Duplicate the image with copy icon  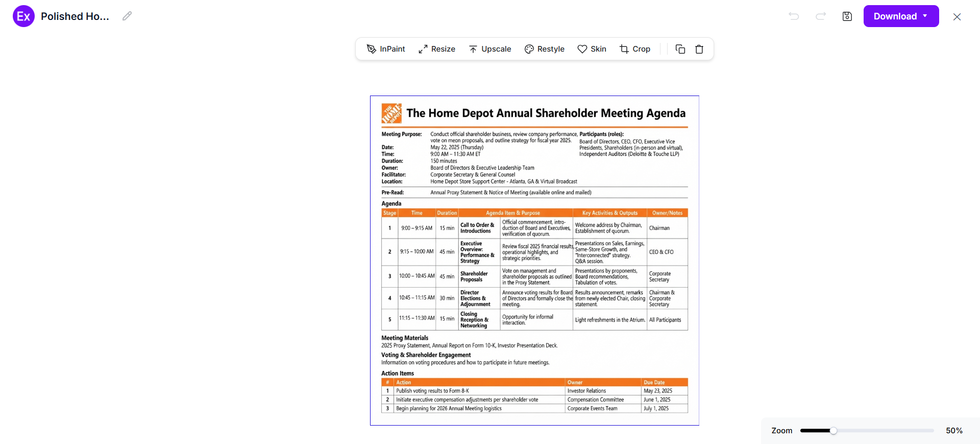[x=680, y=49]
